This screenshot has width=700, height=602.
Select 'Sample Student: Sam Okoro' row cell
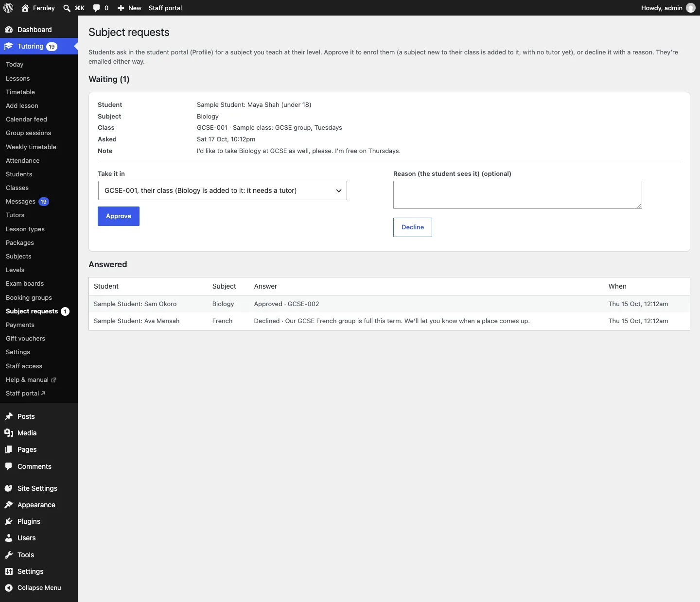tap(135, 304)
